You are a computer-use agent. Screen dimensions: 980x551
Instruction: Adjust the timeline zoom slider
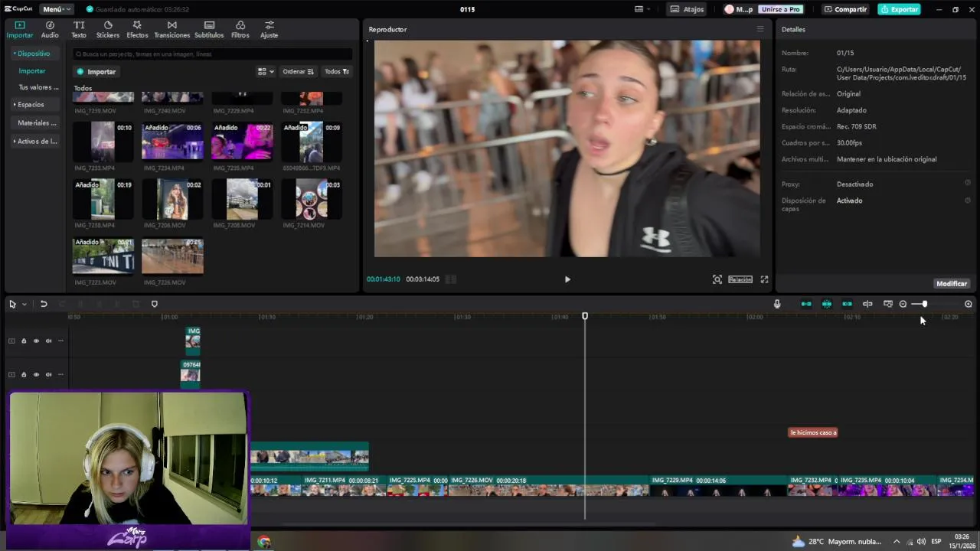(x=924, y=304)
